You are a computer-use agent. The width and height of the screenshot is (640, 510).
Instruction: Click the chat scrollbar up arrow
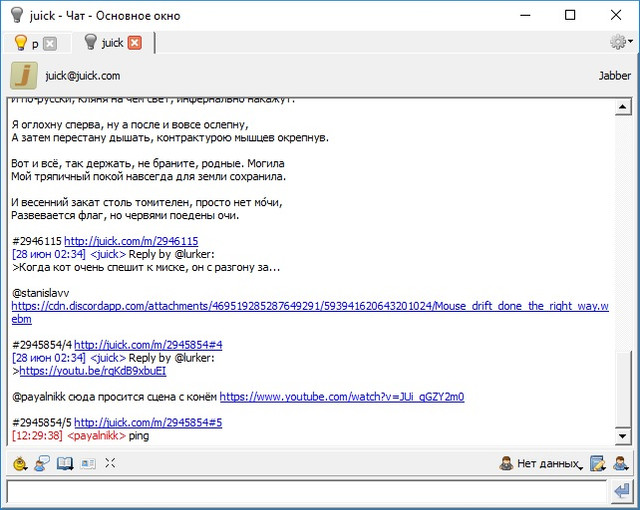(623, 107)
